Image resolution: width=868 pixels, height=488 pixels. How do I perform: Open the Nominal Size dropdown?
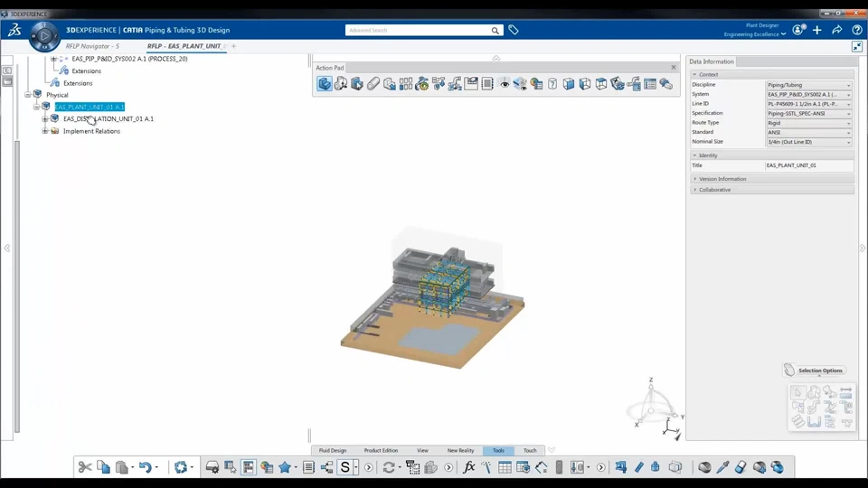click(808, 142)
